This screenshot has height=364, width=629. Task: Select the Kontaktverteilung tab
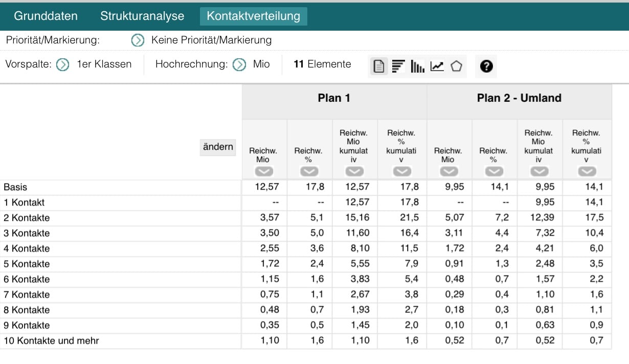click(x=253, y=16)
